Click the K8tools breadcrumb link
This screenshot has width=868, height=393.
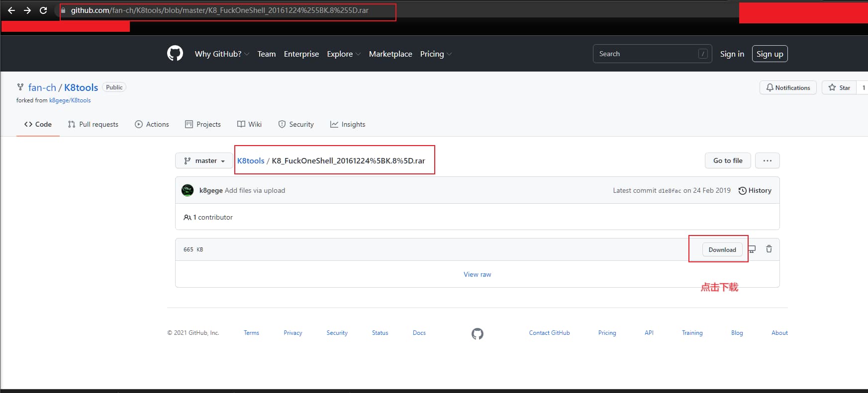tap(251, 160)
